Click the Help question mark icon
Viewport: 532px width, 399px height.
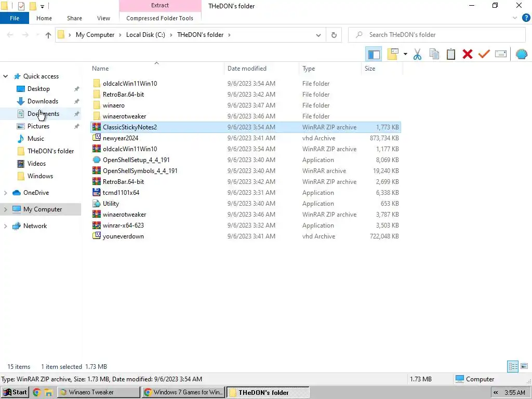[526, 18]
